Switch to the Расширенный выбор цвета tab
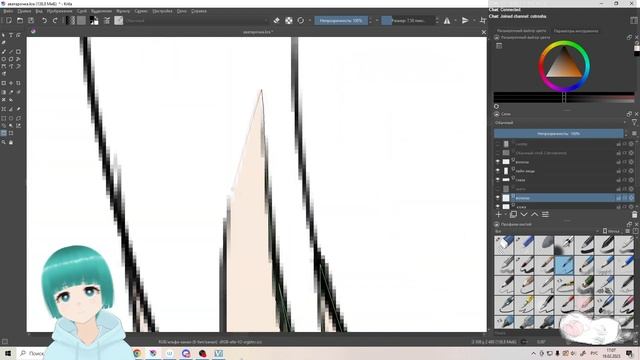 521,31
